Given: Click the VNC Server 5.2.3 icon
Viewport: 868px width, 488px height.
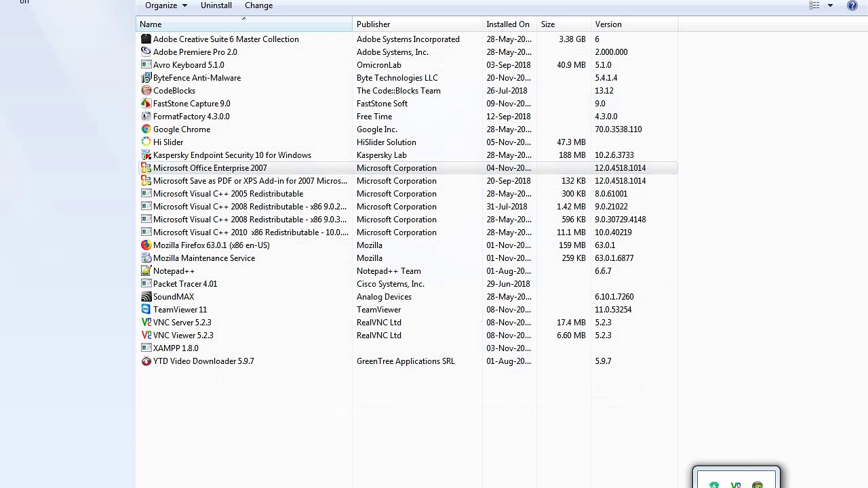Looking at the screenshot, I should [x=146, y=323].
